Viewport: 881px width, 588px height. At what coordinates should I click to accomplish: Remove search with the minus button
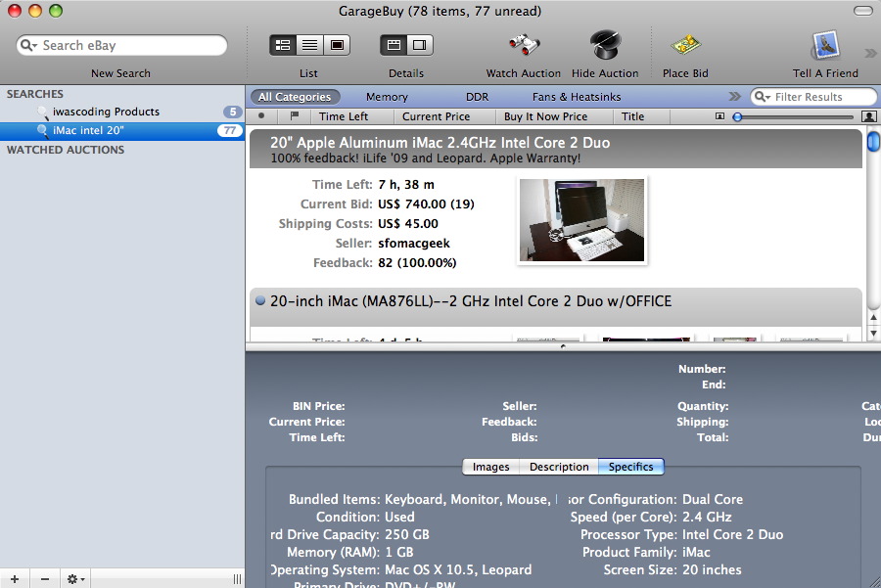[x=45, y=579]
